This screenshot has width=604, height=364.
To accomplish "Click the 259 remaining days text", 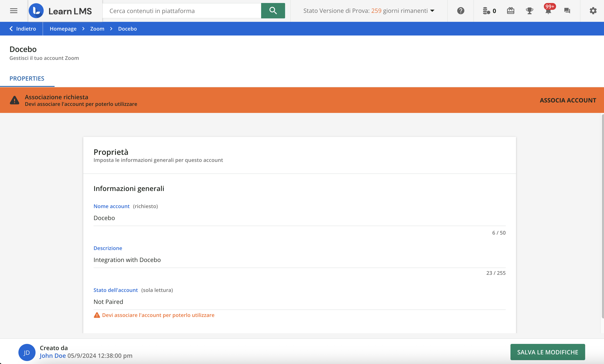I will 376,11.
